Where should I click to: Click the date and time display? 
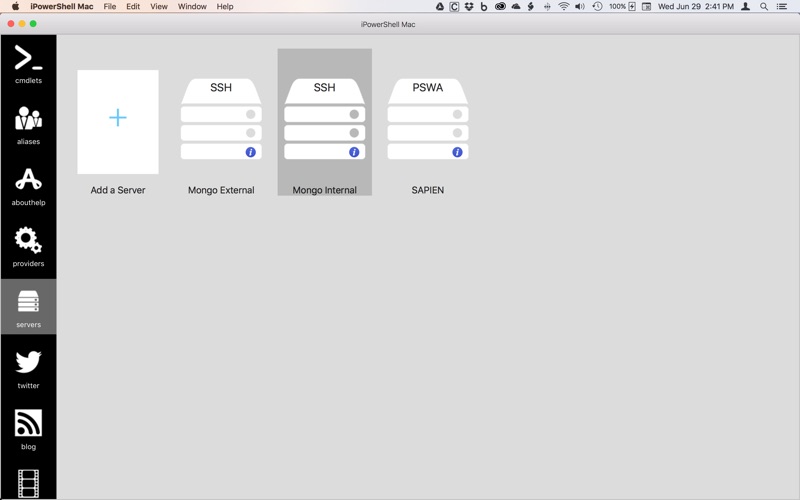695,7
